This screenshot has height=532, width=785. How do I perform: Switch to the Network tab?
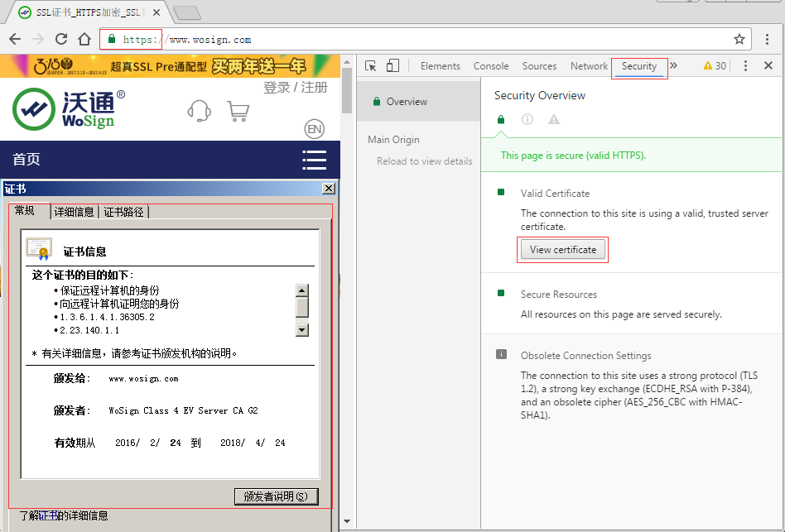coord(589,66)
